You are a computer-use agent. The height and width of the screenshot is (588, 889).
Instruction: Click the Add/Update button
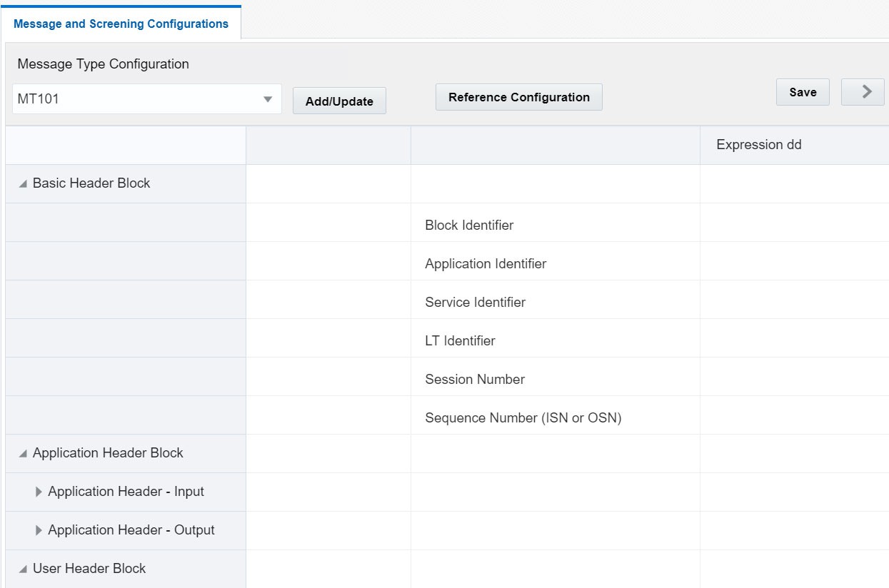coord(339,101)
